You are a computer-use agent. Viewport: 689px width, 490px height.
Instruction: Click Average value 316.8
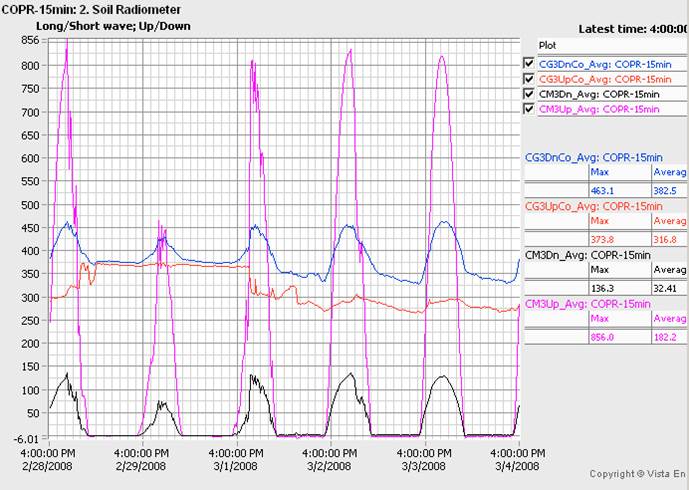click(x=665, y=240)
